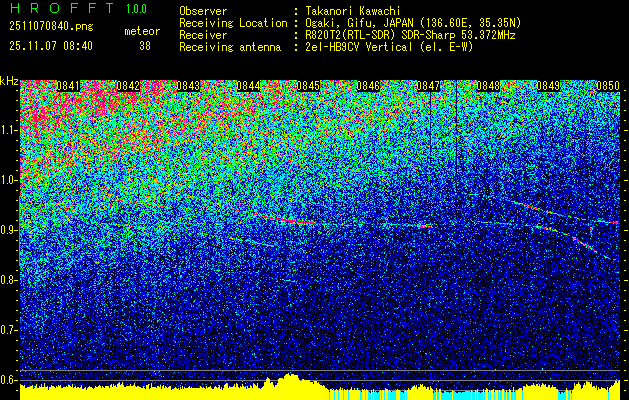
Task: Click the 1.1 kHz axis label
Action: [x=8, y=130]
